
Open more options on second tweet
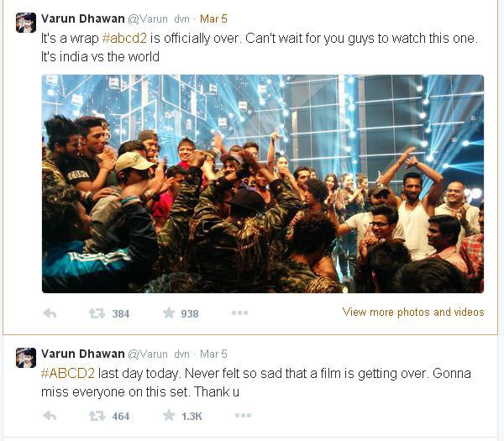(243, 416)
